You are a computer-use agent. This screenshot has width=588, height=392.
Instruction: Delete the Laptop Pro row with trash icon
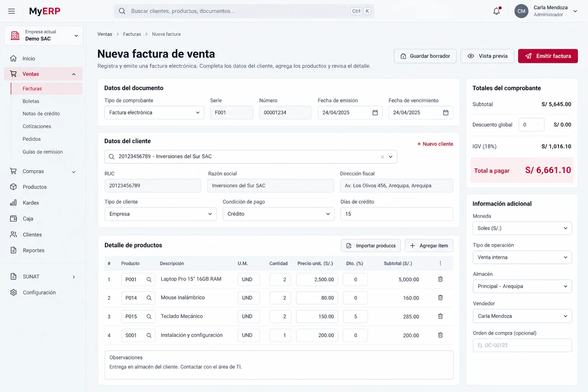pos(440,279)
